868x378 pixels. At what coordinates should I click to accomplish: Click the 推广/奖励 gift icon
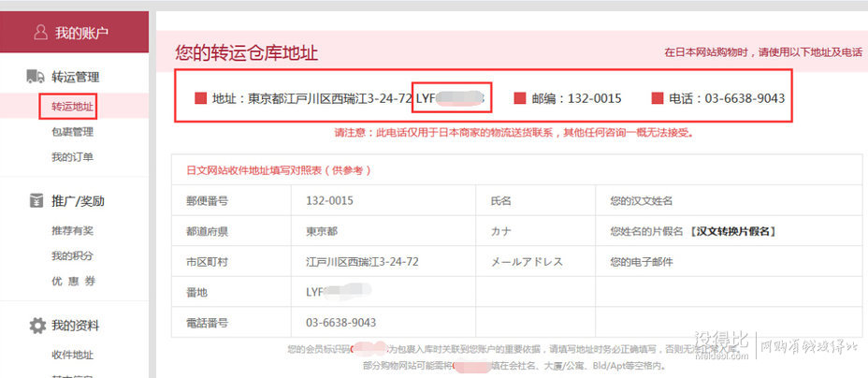tap(36, 201)
